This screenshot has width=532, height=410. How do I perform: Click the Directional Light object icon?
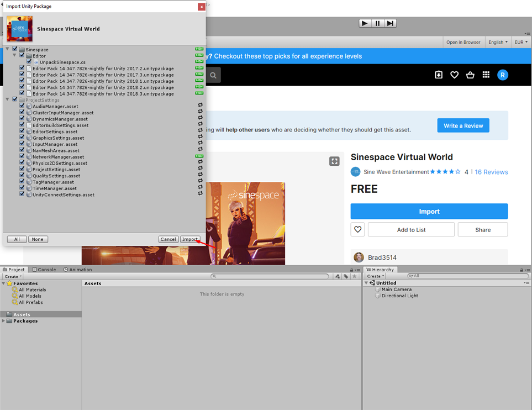point(378,296)
